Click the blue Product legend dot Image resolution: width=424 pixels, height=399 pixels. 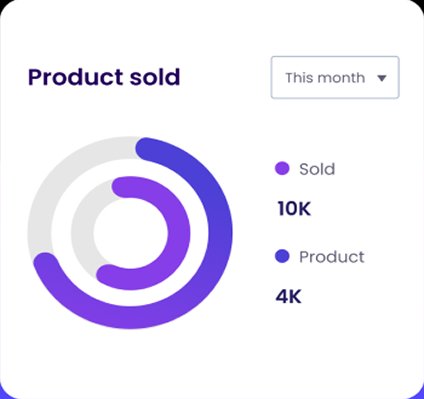click(282, 256)
